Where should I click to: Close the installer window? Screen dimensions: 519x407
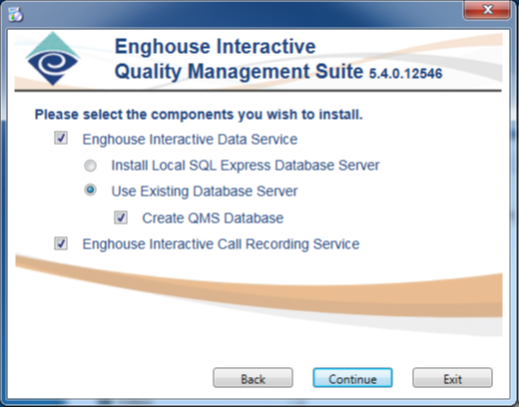pyautogui.click(x=487, y=10)
